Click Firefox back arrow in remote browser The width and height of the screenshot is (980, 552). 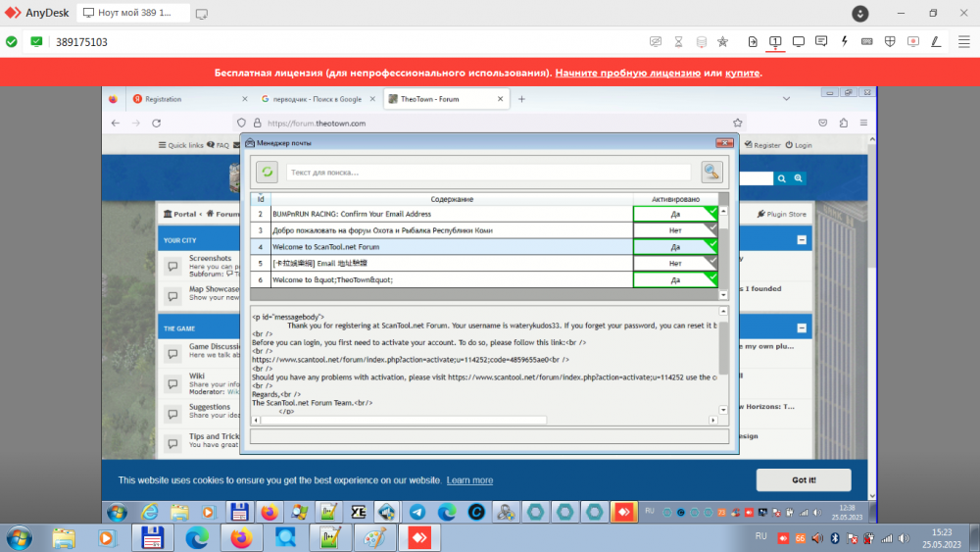pyautogui.click(x=115, y=124)
